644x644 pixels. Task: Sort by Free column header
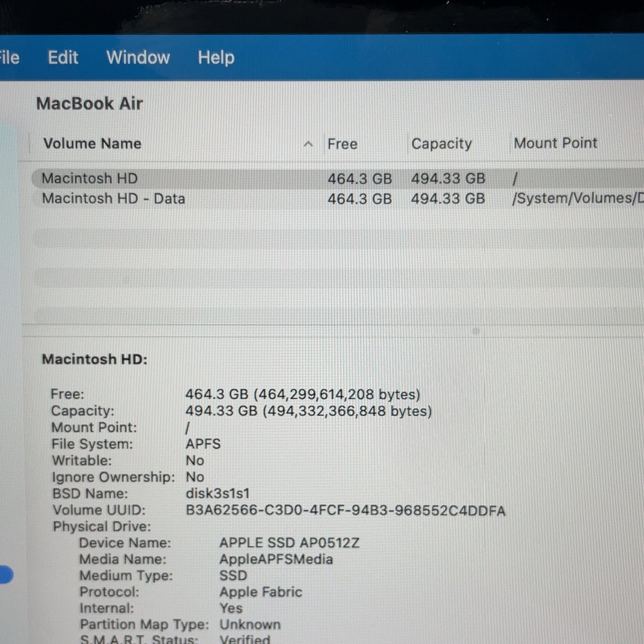pyautogui.click(x=342, y=144)
